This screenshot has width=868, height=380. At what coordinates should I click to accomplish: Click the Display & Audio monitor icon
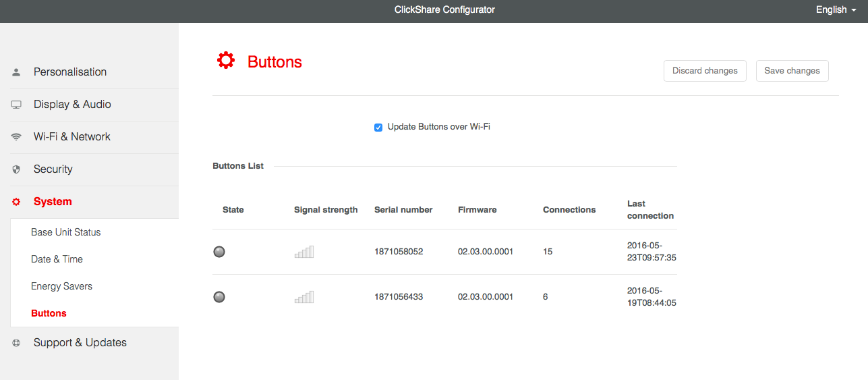tap(16, 105)
